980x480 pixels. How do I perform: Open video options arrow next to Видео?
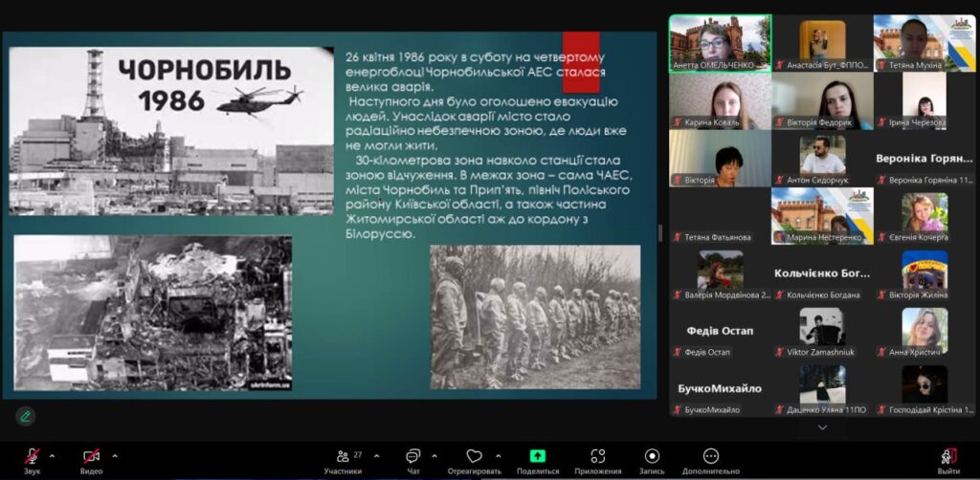click(115, 455)
